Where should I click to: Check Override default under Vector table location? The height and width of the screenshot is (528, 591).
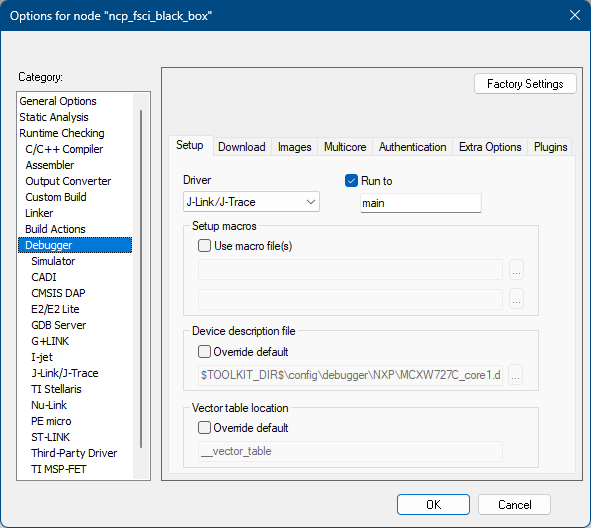coord(204,428)
